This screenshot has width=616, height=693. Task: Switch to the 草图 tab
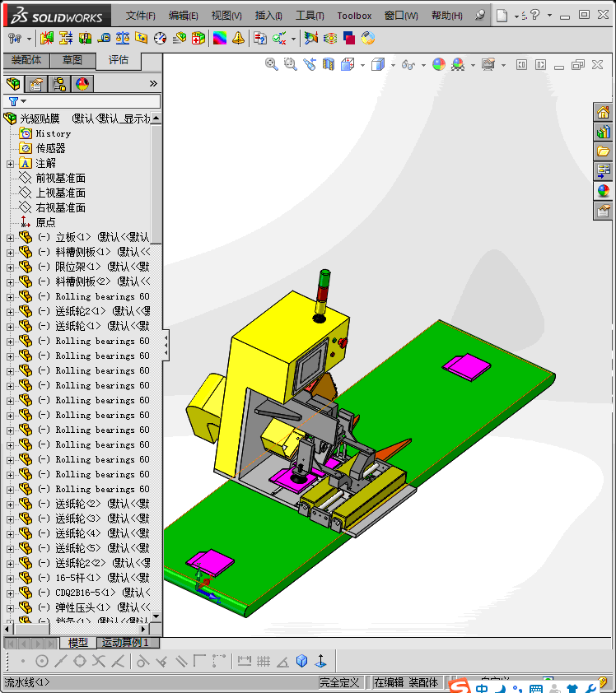(x=72, y=59)
